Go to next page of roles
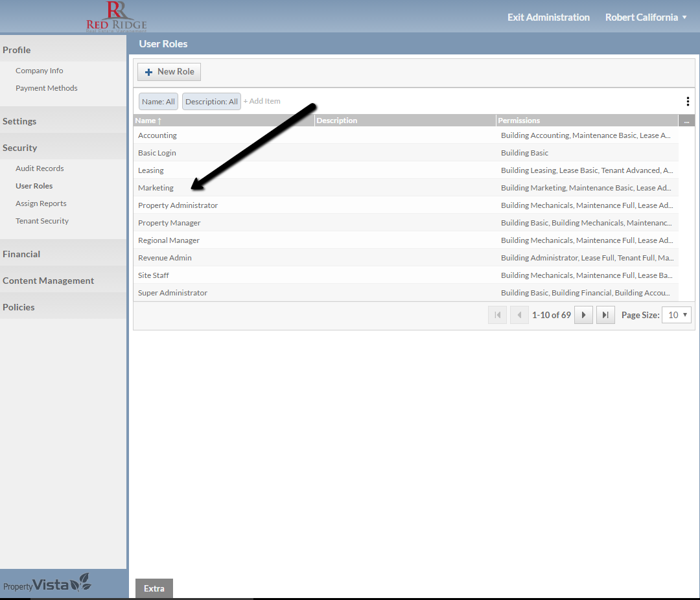This screenshot has width=700, height=600. point(583,315)
